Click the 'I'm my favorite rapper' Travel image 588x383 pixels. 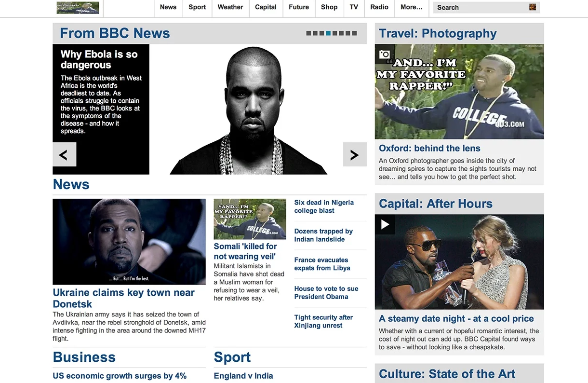point(459,92)
